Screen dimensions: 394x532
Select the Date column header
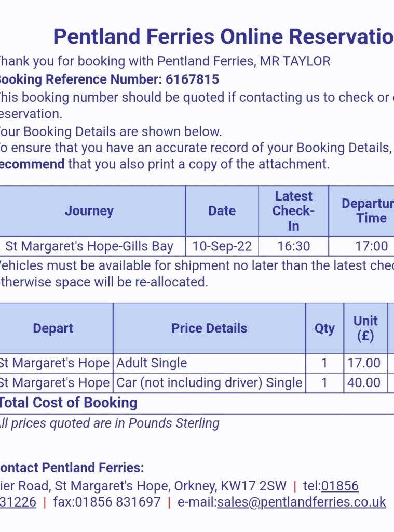[x=222, y=211]
